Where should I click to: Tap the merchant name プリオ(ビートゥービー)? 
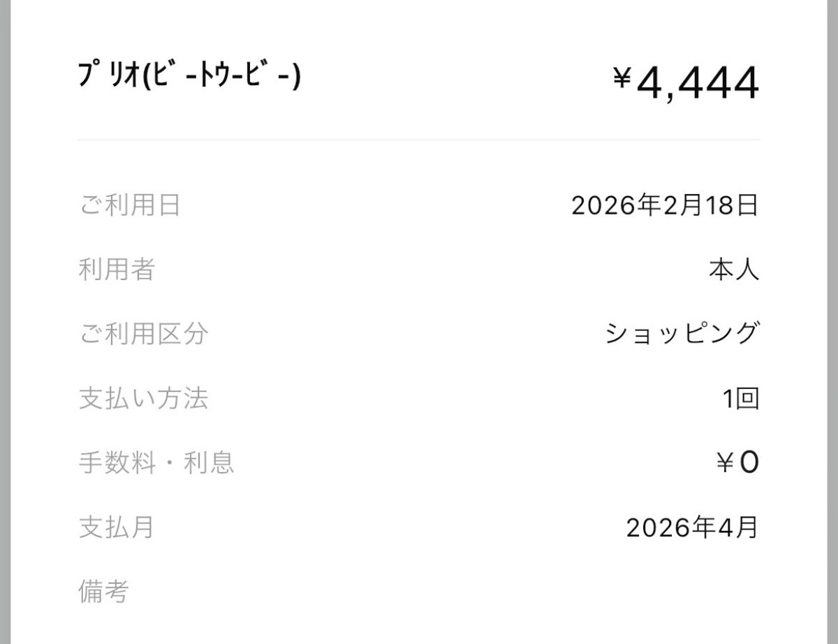tap(189, 76)
